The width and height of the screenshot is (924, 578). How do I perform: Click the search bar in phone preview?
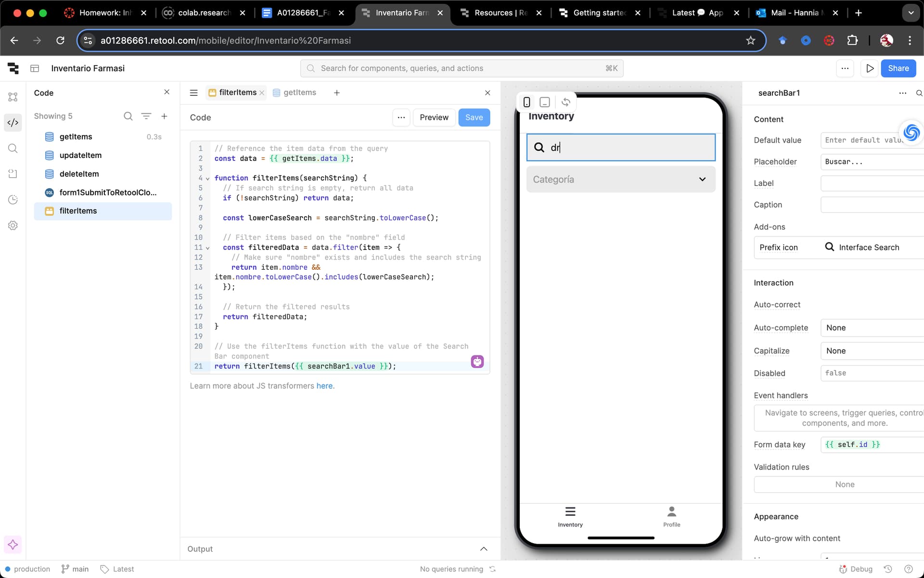pyautogui.click(x=621, y=147)
